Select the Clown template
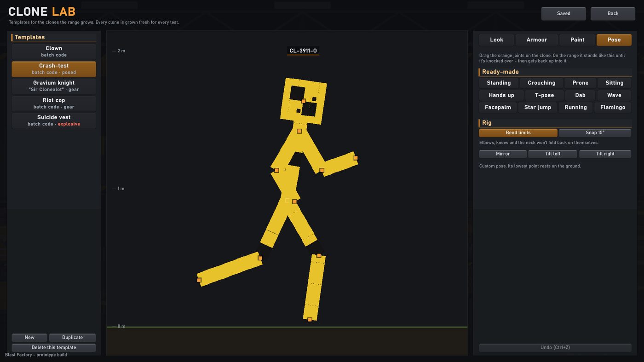This screenshot has width=644, height=362. [x=54, y=52]
